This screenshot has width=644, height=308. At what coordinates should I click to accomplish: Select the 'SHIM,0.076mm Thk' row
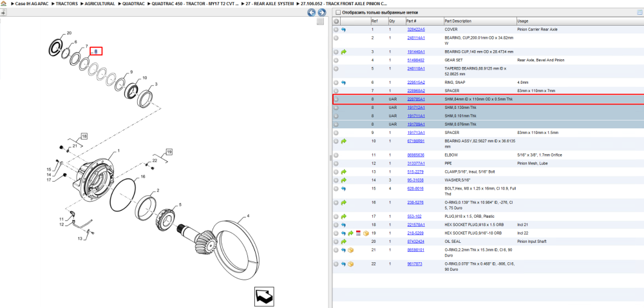488,124
